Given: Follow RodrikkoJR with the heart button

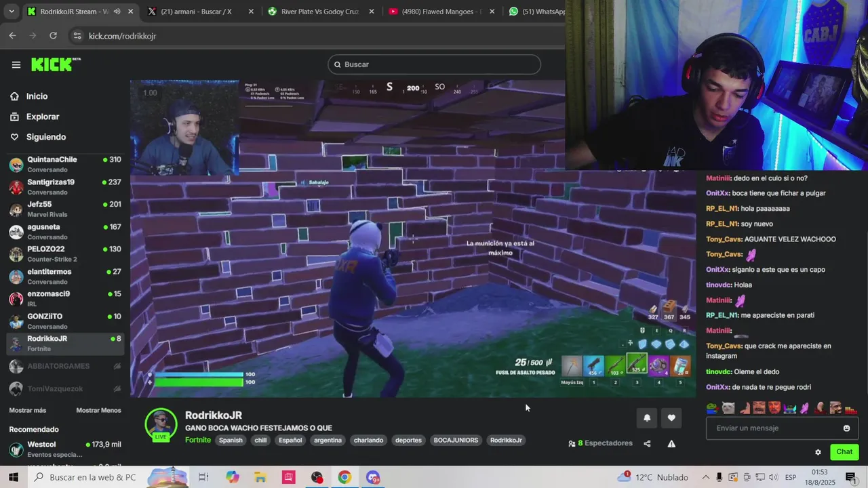Looking at the screenshot, I should pos(671,418).
